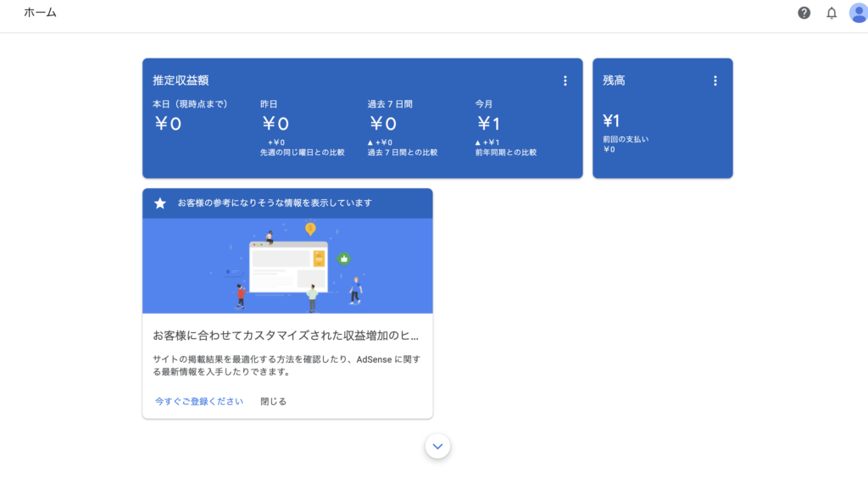Click the 前回の支払い label
Image resolution: width=868 pixels, height=478 pixels.
626,139
